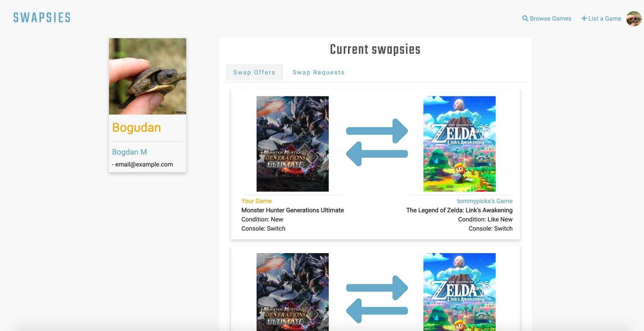Click the Your Game label
This screenshot has height=331, width=644.
click(257, 201)
